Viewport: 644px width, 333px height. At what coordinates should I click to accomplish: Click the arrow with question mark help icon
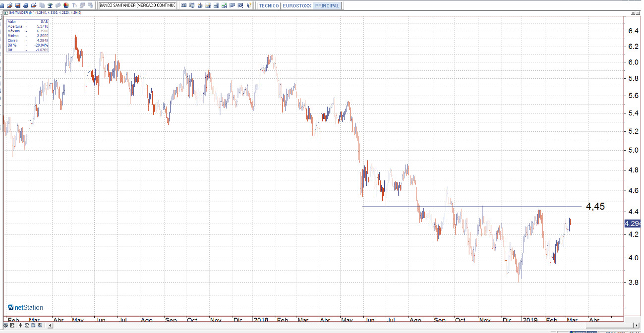[x=248, y=5]
